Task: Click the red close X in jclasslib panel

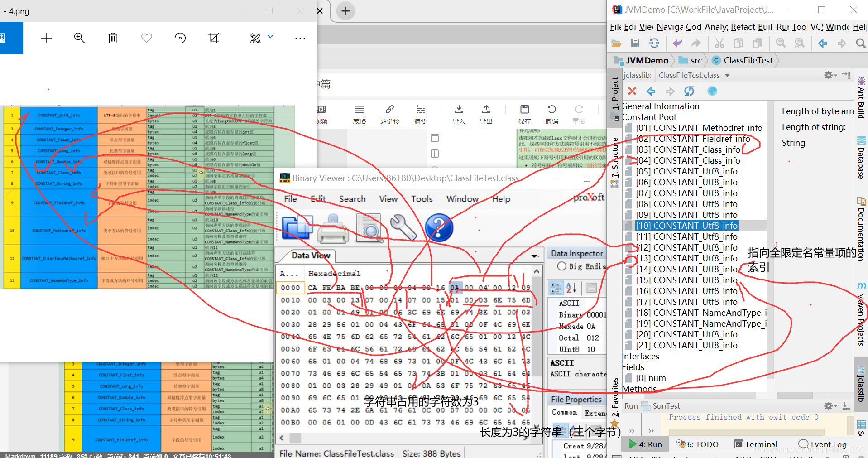Action: pos(632,92)
